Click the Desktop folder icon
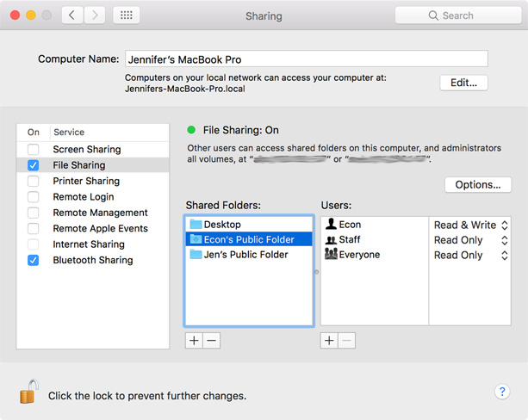The width and height of the screenshot is (528, 420). pyautogui.click(x=196, y=224)
